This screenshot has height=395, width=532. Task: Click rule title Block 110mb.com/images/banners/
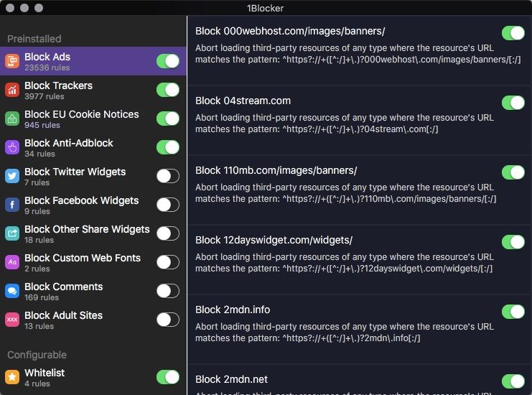pyautogui.click(x=276, y=170)
